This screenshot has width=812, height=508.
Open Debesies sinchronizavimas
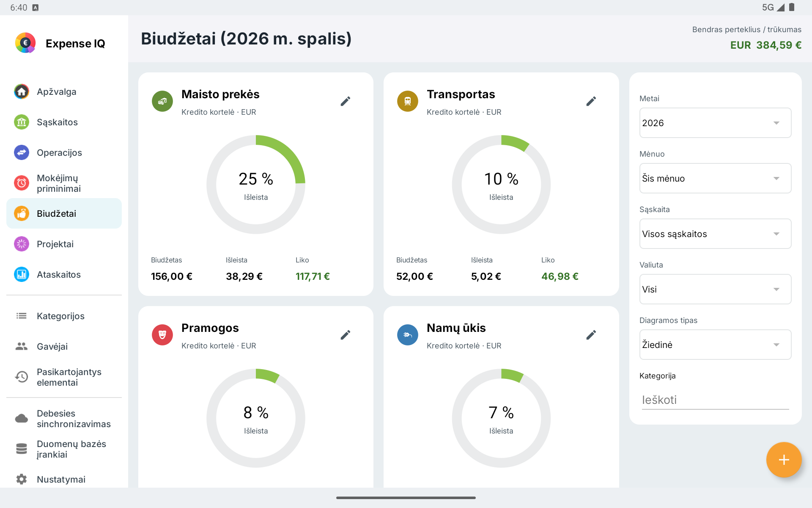pos(64,418)
